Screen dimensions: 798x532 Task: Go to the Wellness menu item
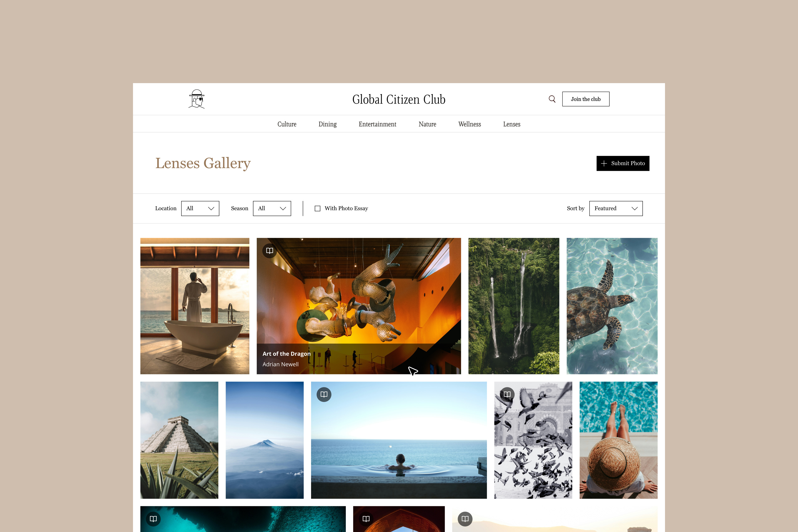click(470, 124)
